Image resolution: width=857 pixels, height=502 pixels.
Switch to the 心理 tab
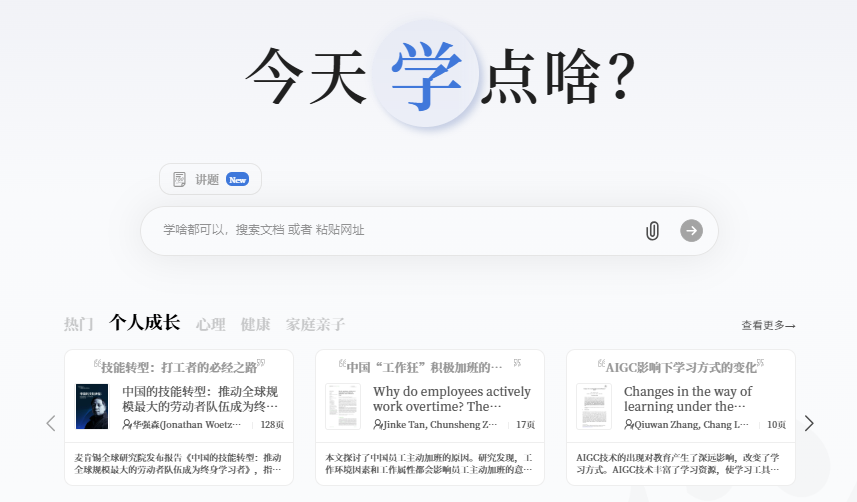211,324
